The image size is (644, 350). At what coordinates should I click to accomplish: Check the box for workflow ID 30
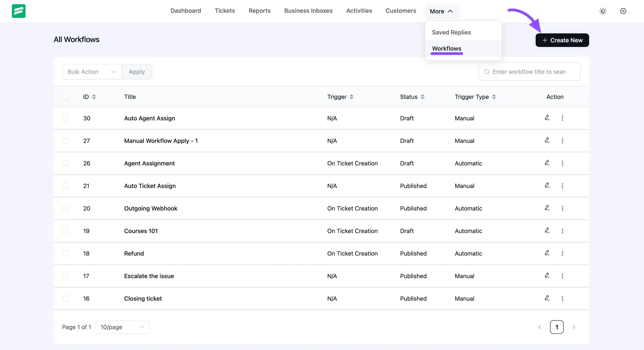tap(65, 118)
